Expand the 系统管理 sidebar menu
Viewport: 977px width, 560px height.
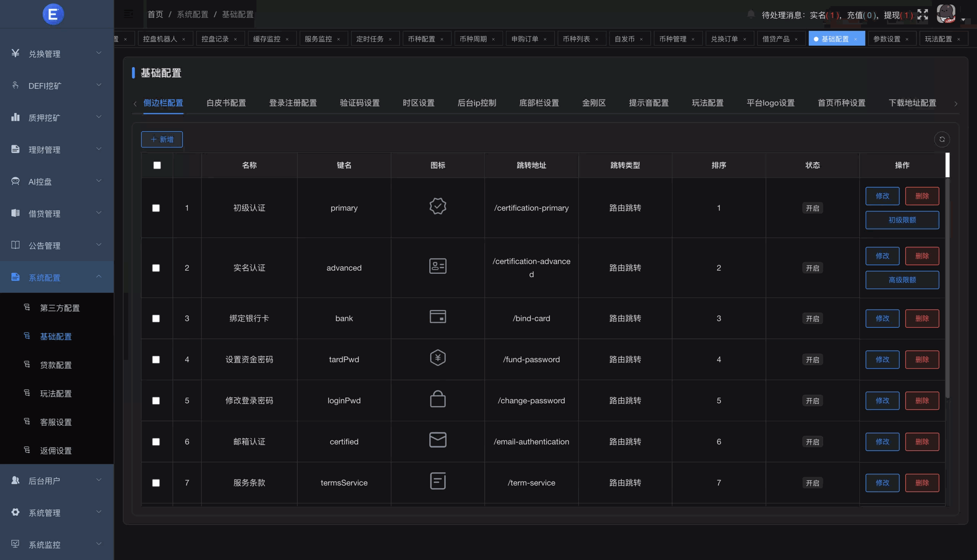[44, 512]
